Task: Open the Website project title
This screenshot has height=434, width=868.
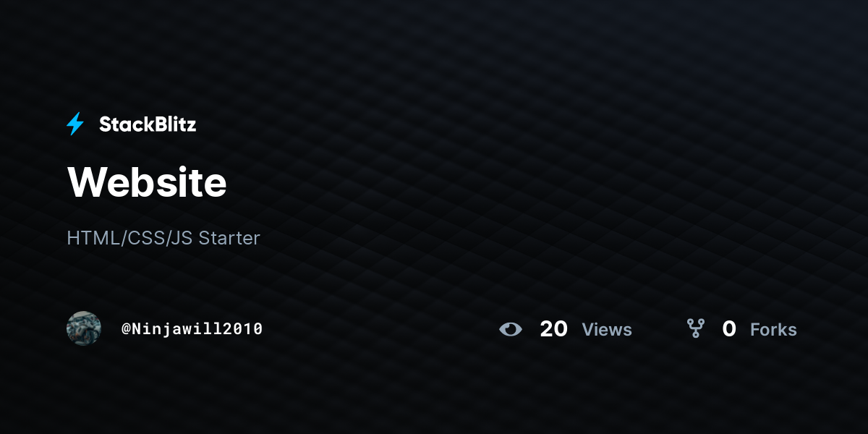Action: coord(147,182)
